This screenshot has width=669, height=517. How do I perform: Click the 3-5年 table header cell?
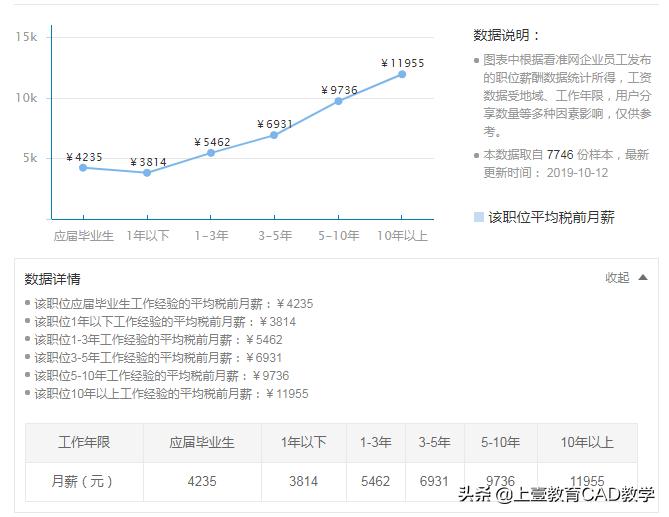tap(435, 442)
